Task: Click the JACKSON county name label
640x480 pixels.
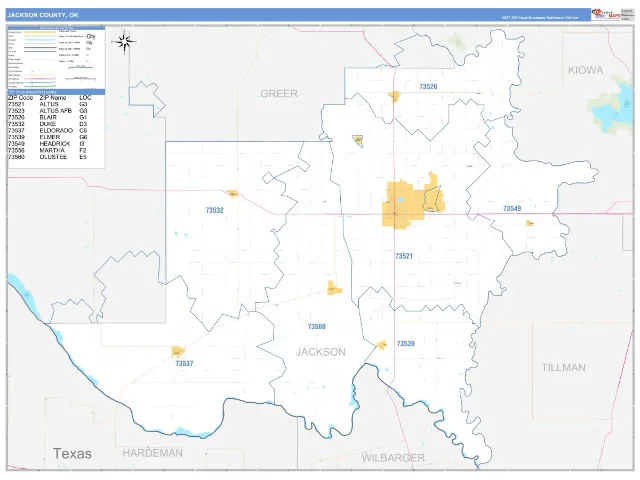Action: (x=320, y=352)
